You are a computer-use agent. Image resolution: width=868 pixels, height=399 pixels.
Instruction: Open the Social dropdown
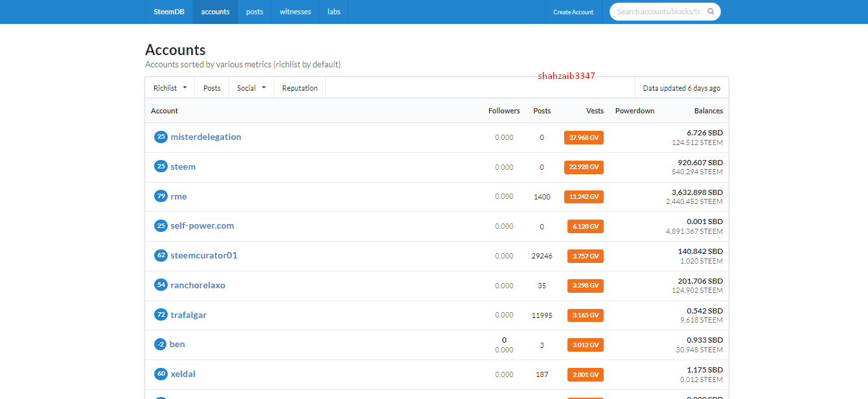pos(251,88)
